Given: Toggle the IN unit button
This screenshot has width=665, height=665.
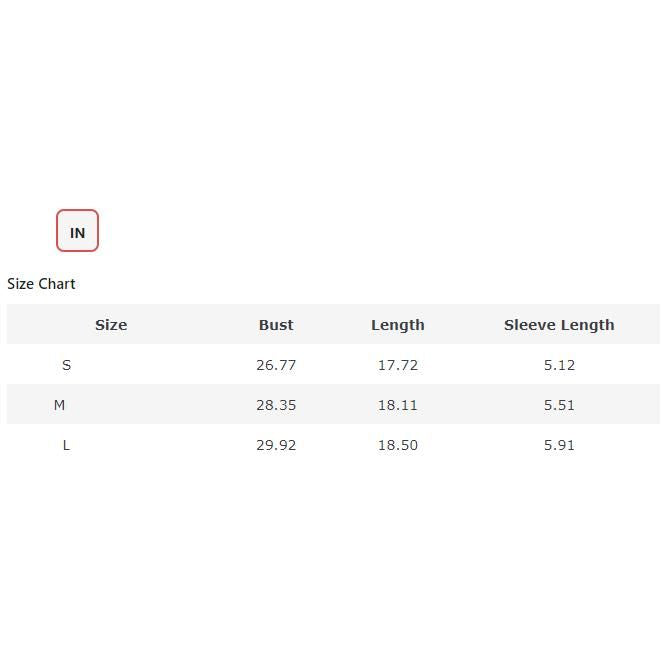Looking at the screenshot, I should 77,231.
